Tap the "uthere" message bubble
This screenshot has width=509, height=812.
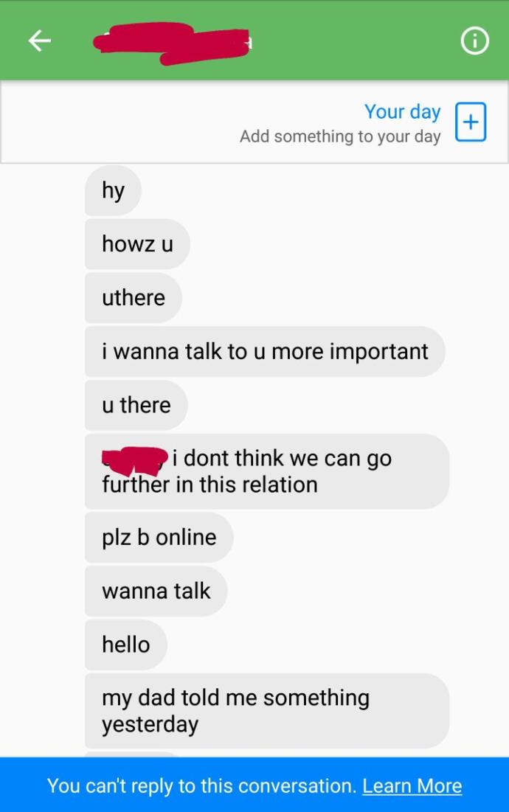pyautogui.click(x=133, y=298)
